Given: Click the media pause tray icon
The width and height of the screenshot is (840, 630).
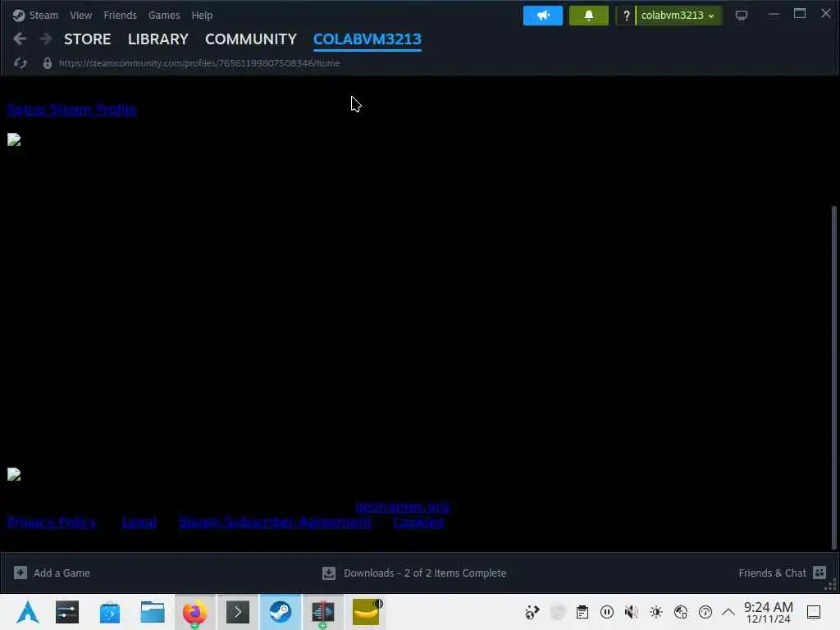Looking at the screenshot, I should point(607,612).
